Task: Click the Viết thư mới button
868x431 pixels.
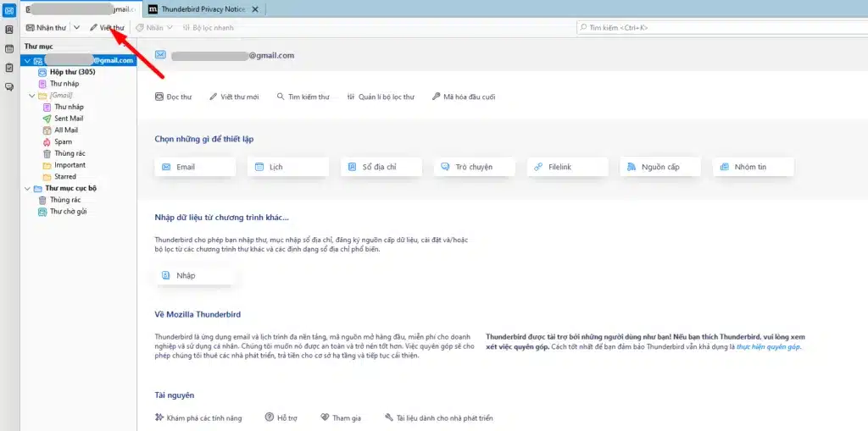Action: [x=234, y=97]
